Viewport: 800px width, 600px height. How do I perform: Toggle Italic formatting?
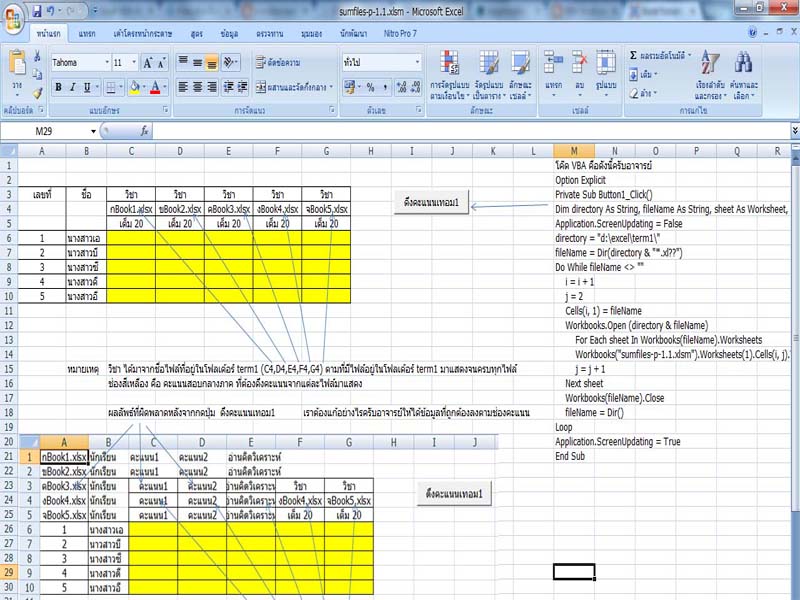click(73, 87)
